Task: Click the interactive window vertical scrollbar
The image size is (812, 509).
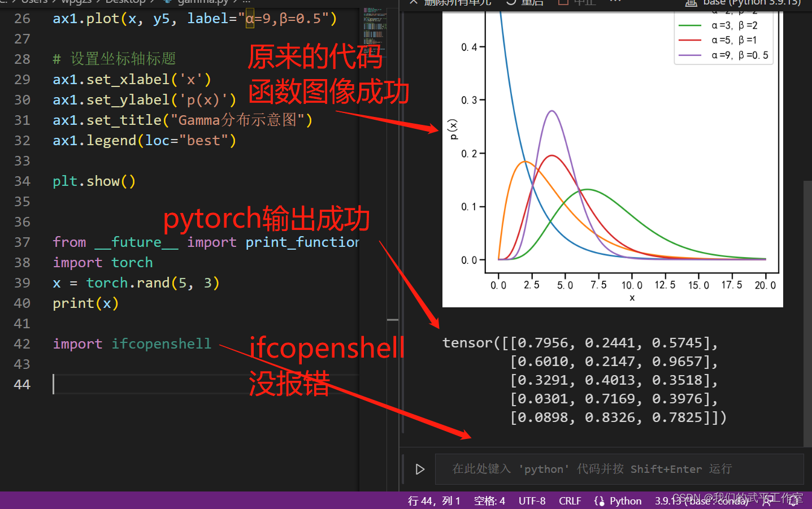Action: [x=807, y=314]
